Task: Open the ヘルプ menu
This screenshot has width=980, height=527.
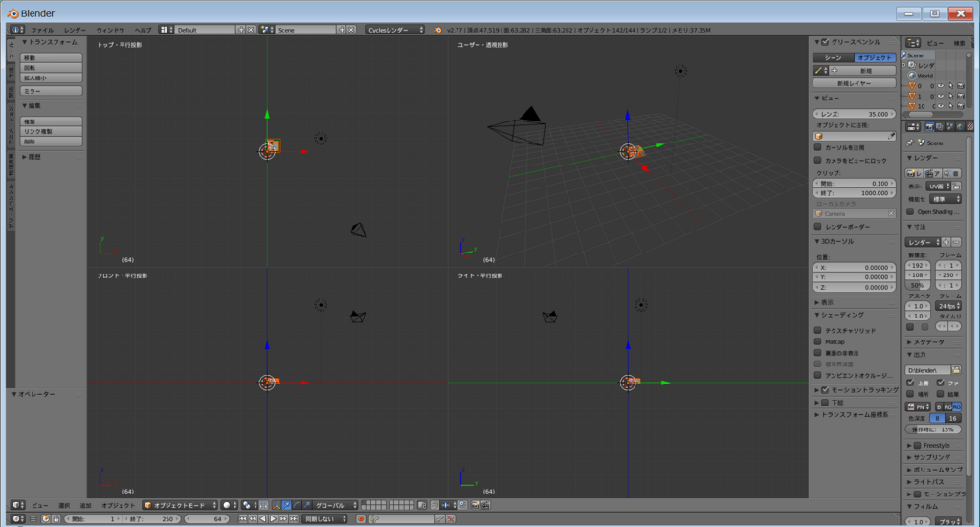Action: coord(143,30)
